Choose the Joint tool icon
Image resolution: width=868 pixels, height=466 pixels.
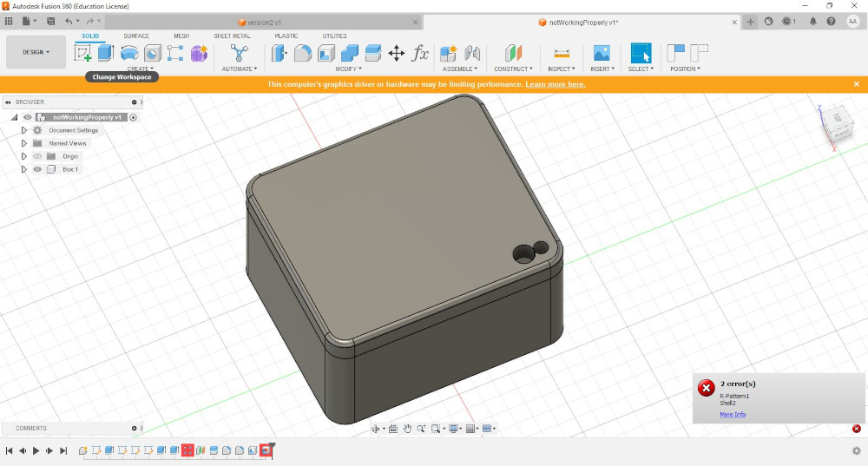coord(472,53)
